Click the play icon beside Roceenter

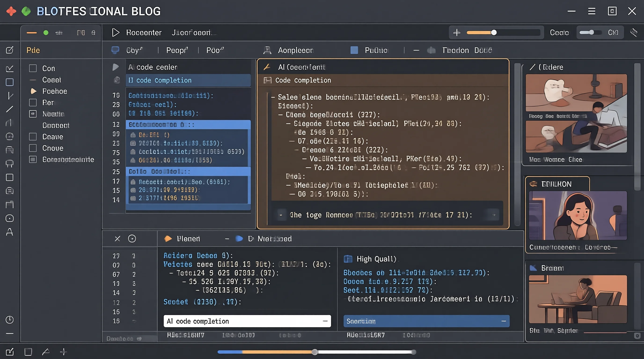click(116, 32)
